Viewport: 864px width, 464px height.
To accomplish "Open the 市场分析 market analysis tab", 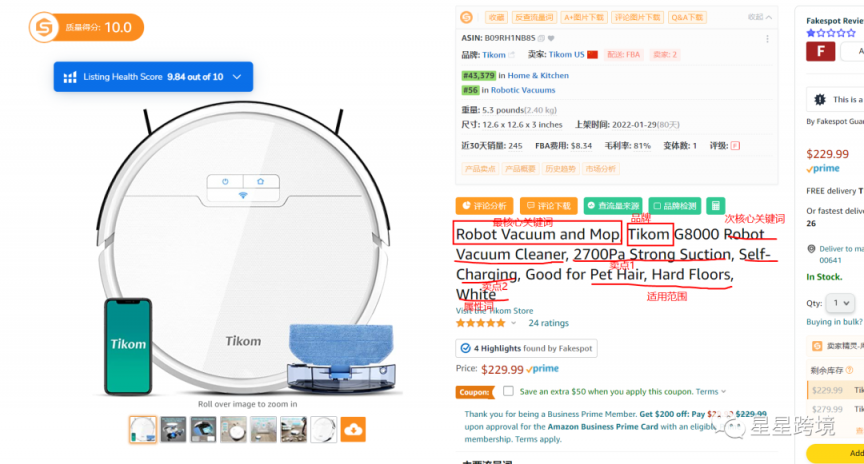I will [601, 169].
